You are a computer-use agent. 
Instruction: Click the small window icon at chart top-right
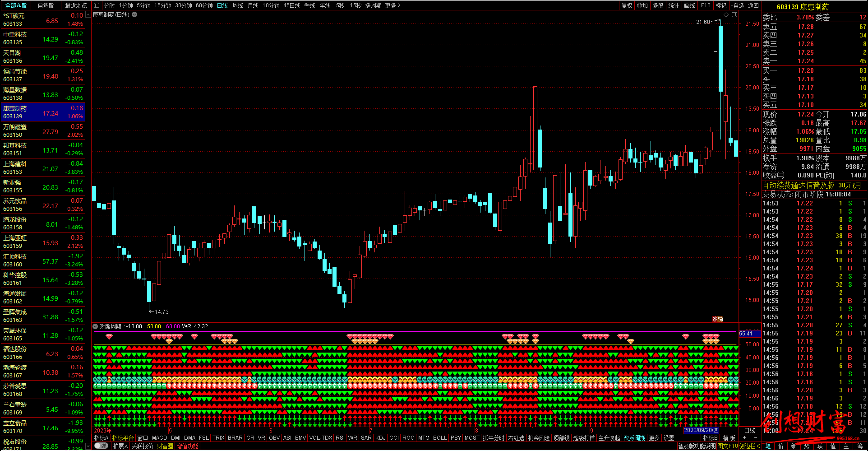pyautogui.click(x=734, y=15)
